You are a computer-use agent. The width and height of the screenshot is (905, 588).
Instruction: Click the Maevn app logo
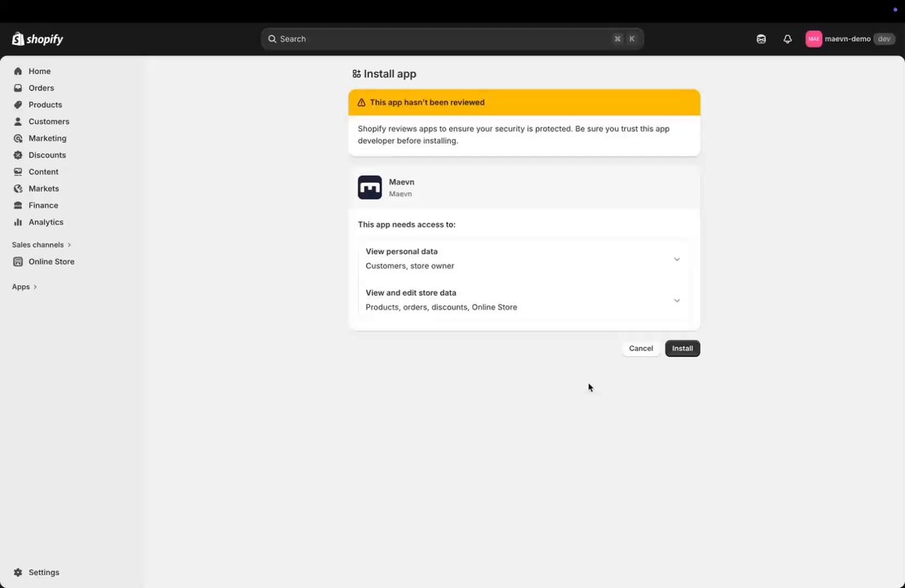coord(369,187)
